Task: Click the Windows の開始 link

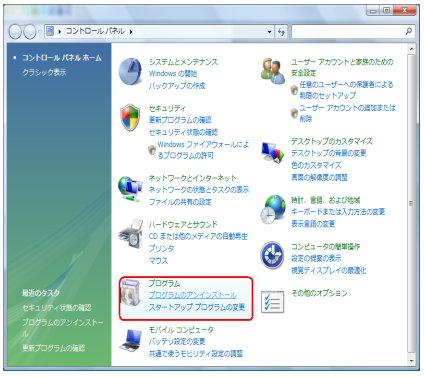Action: [x=173, y=74]
